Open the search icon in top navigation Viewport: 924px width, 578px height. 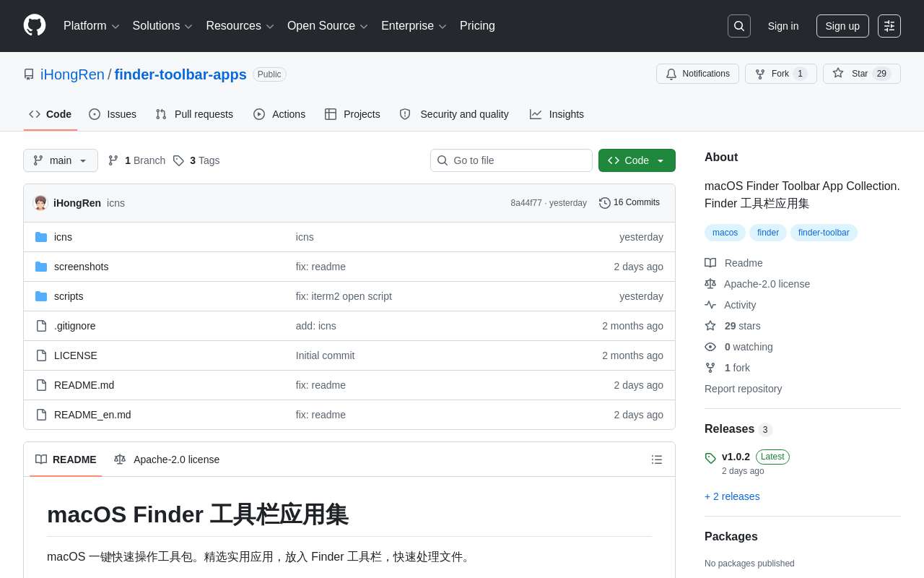point(738,26)
